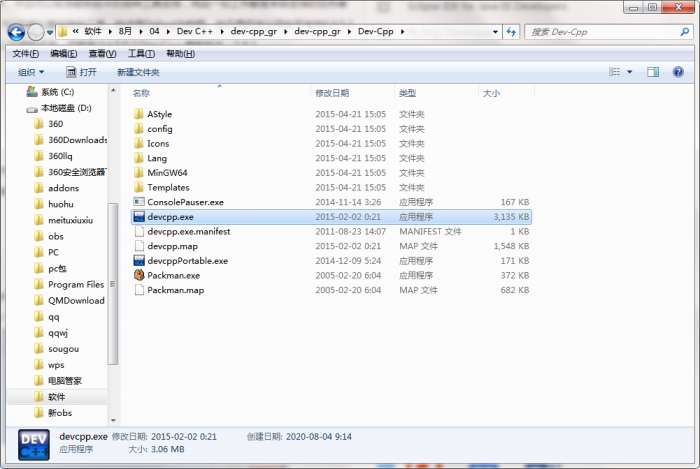Open the meituxiuxiu folder in sidebar
The width and height of the screenshot is (700, 469).
point(64,220)
